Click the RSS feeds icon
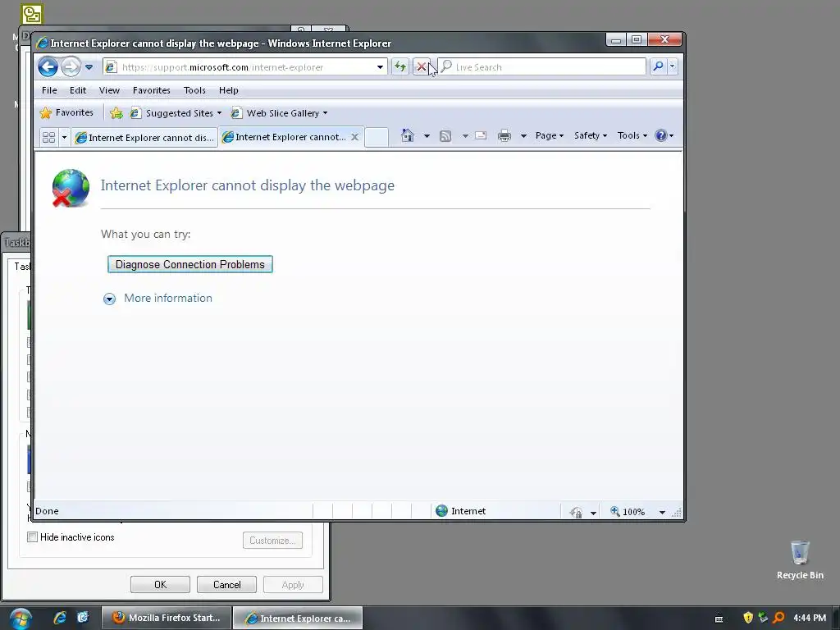This screenshot has height=630, width=840. [445, 136]
